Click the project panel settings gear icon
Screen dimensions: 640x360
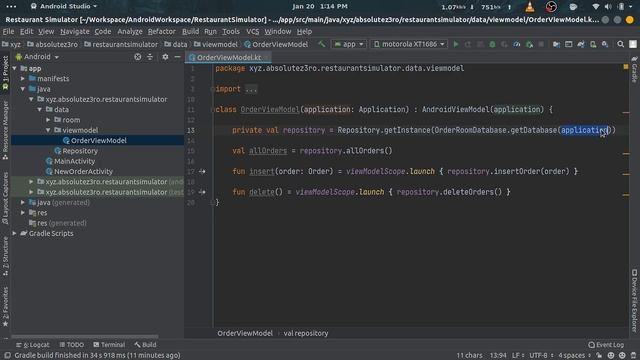(x=165, y=57)
